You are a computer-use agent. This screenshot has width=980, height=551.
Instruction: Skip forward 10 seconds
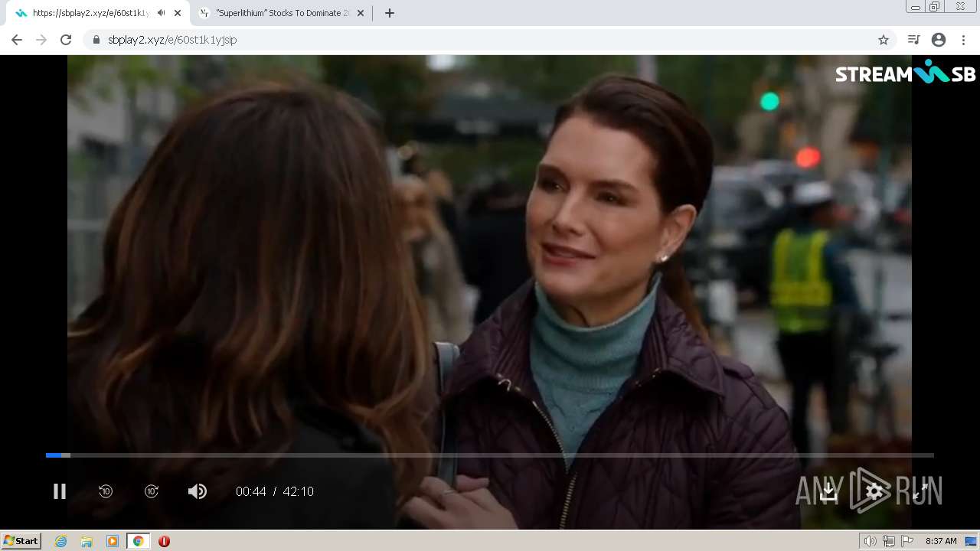tap(152, 491)
